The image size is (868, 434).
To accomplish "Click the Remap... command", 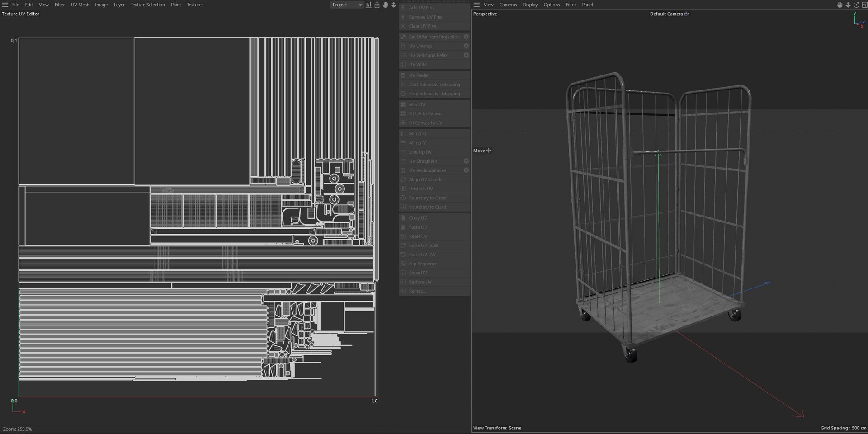I will point(434,291).
